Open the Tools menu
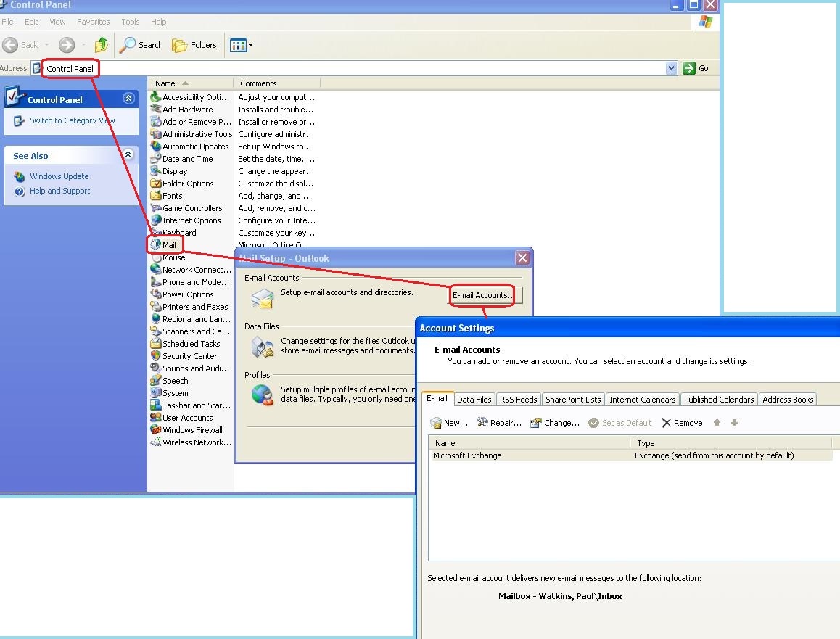Image resolution: width=840 pixels, height=639 pixels. pyautogui.click(x=131, y=22)
